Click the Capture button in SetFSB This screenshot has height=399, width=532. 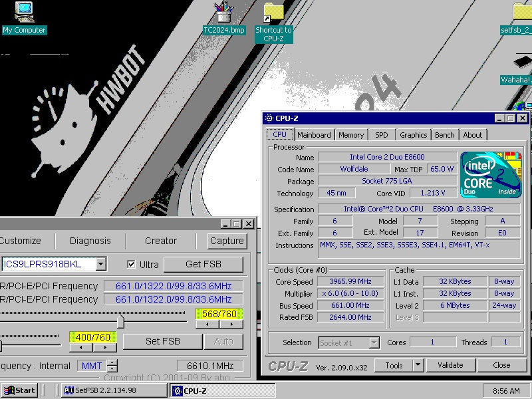click(227, 241)
